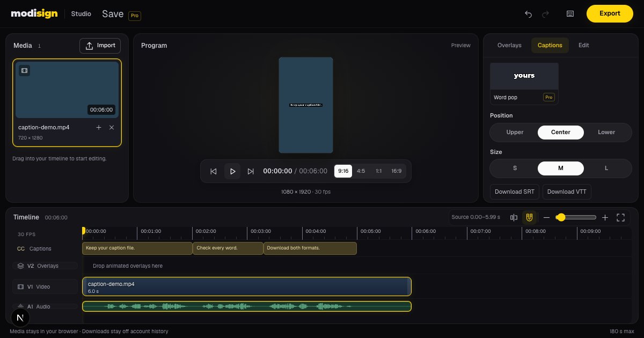The image size is (644, 338).
Task: Zoom in the timeline with plus icon
Action: (x=605, y=217)
